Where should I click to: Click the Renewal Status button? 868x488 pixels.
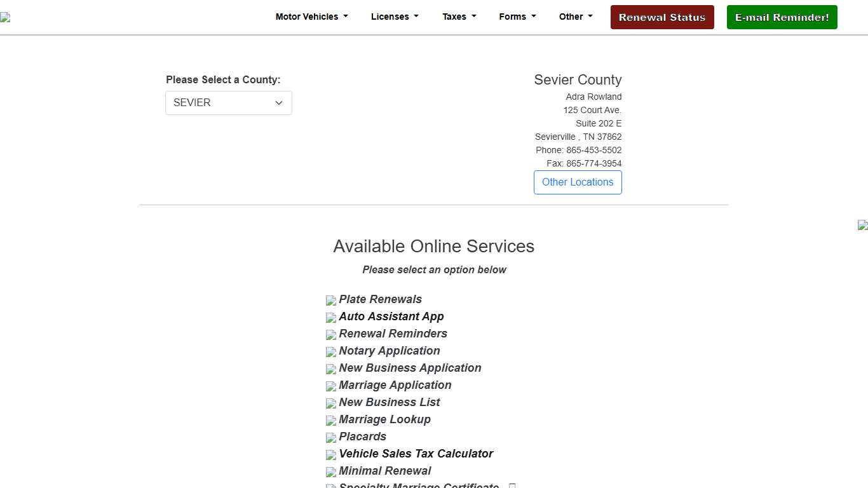click(662, 17)
